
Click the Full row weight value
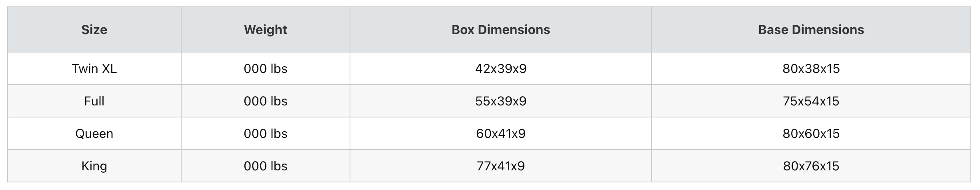266,101
